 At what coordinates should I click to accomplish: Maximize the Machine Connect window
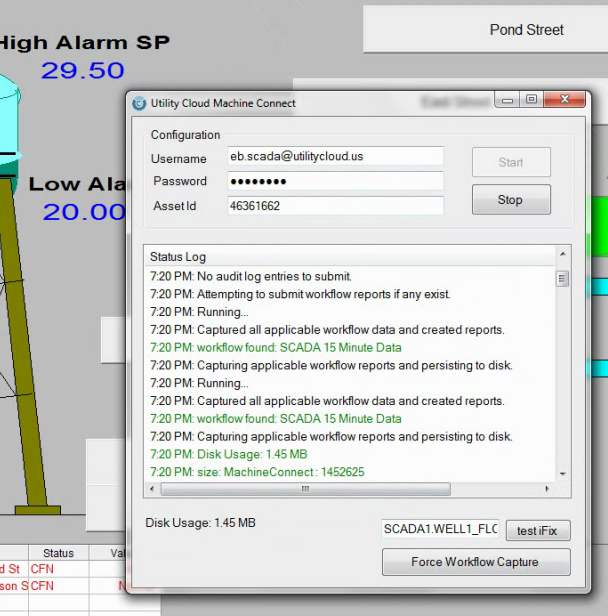[531, 100]
